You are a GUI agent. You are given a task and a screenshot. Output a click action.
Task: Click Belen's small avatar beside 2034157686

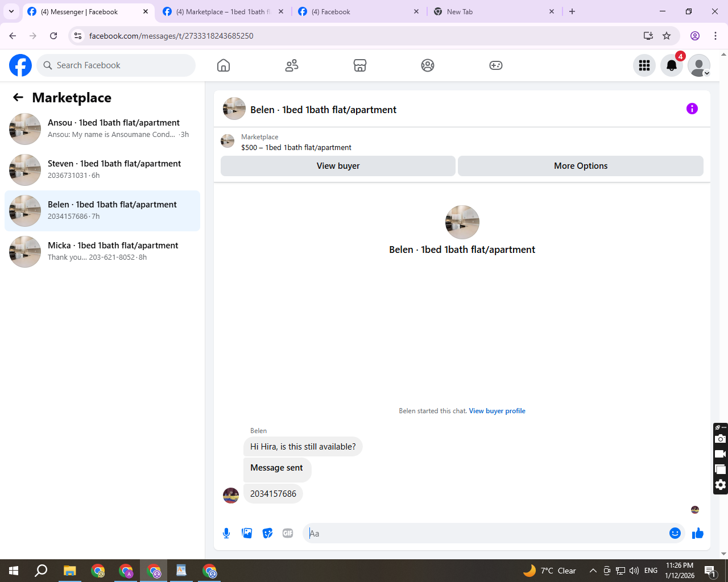[231, 496]
